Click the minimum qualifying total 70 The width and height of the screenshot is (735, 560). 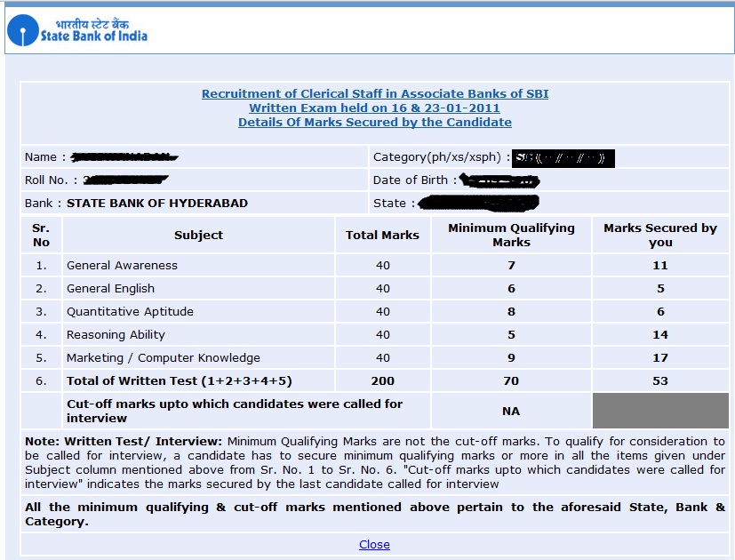pos(511,380)
